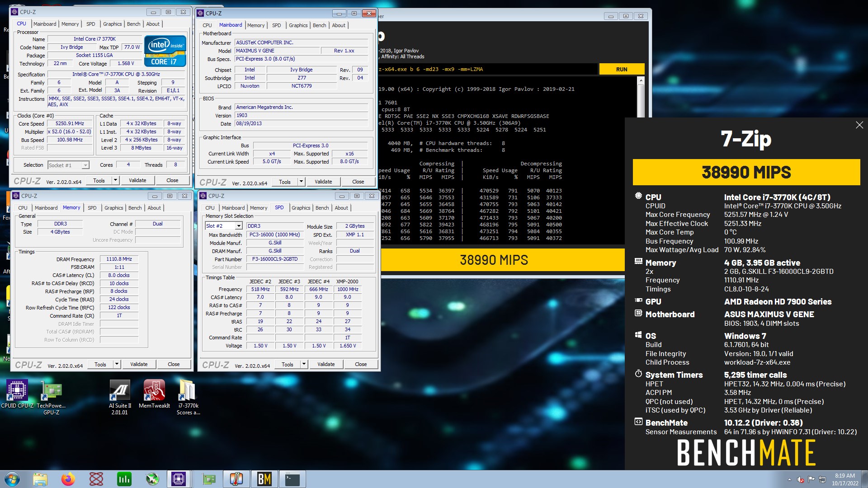Click the Show desktop strip on the taskbar
The image size is (868, 488).
865,479
